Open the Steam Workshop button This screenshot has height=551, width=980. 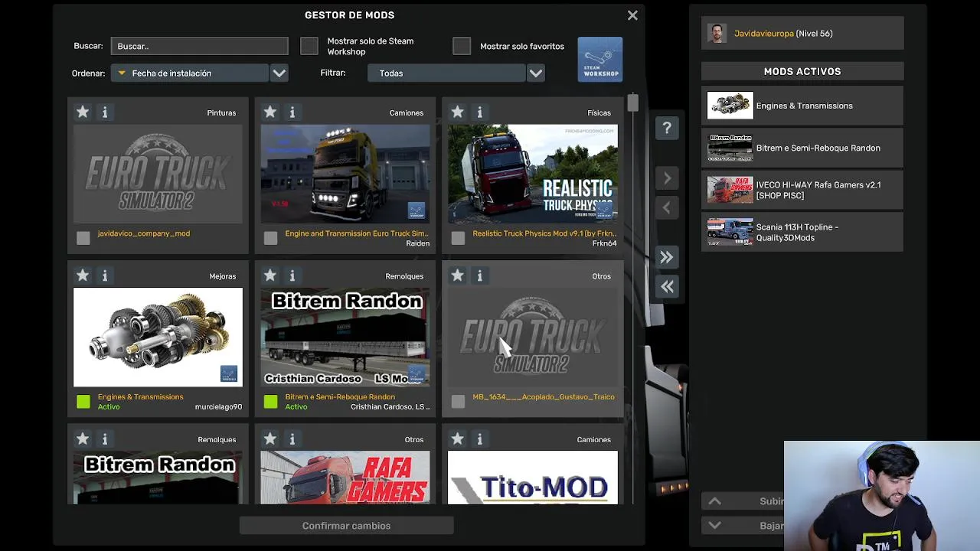(600, 59)
